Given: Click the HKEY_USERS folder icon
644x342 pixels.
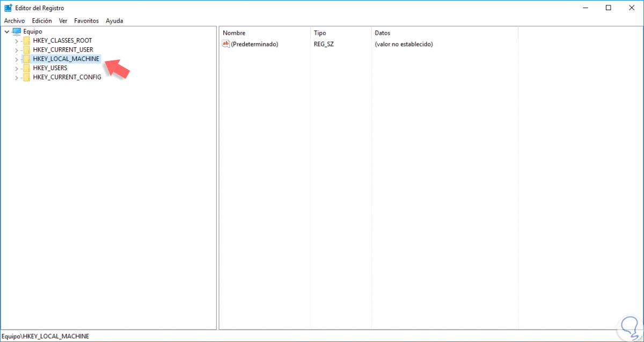Looking at the screenshot, I should pos(26,68).
